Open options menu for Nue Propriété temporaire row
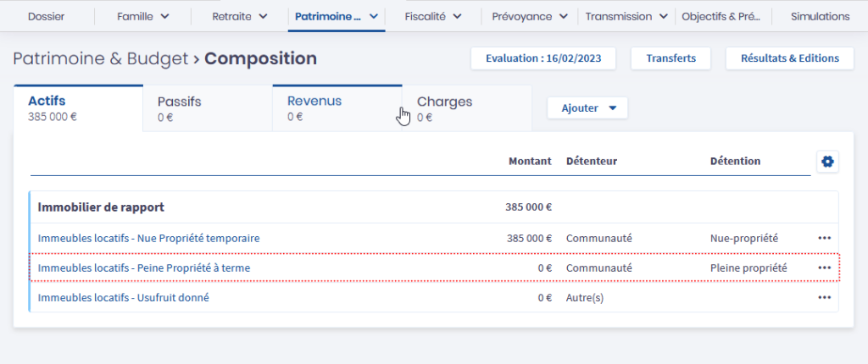868x364 pixels. 824,238
